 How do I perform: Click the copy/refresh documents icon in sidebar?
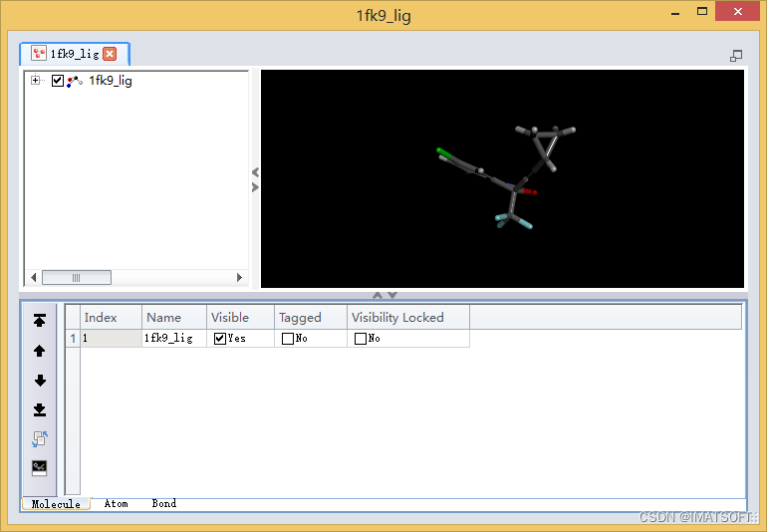pyautogui.click(x=40, y=439)
